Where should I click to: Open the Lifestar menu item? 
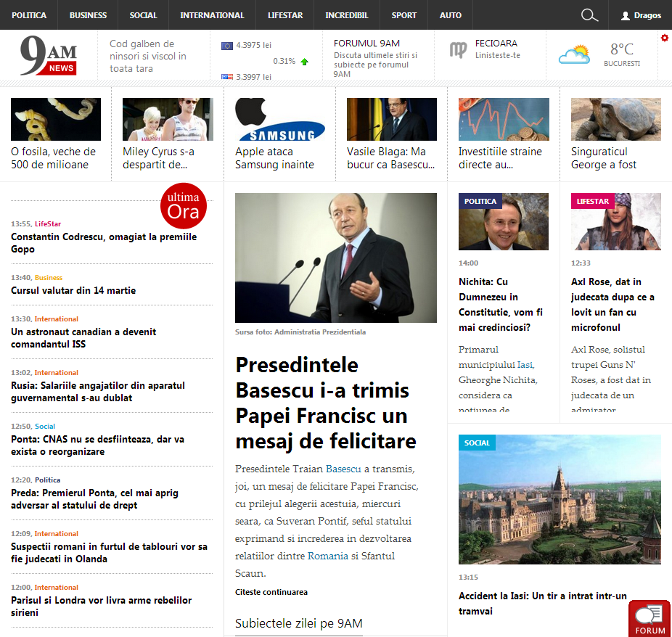[284, 15]
